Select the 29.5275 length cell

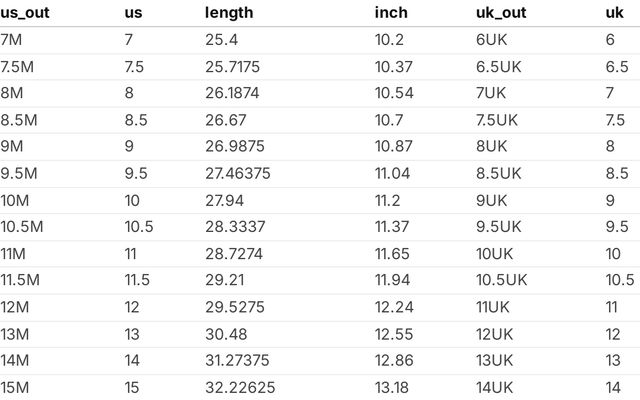tap(234, 307)
